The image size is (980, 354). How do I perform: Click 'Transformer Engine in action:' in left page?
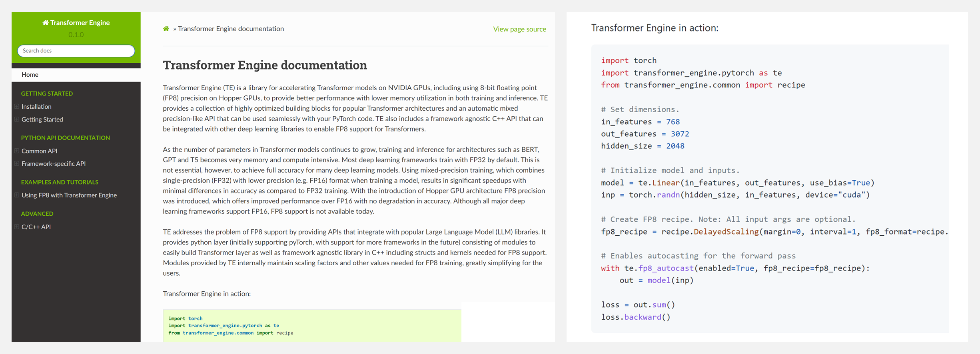pyautogui.click(x=207, y=294)
